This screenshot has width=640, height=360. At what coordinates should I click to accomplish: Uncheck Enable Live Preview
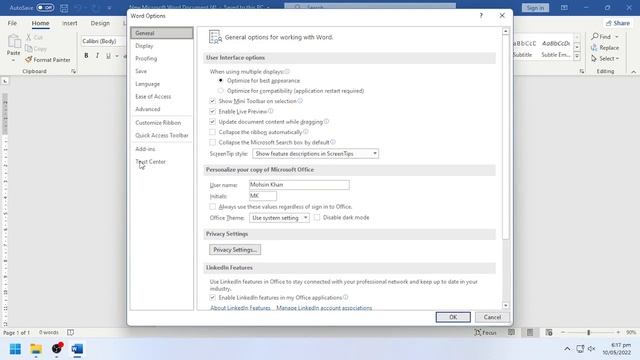click(x=212, y=111)
